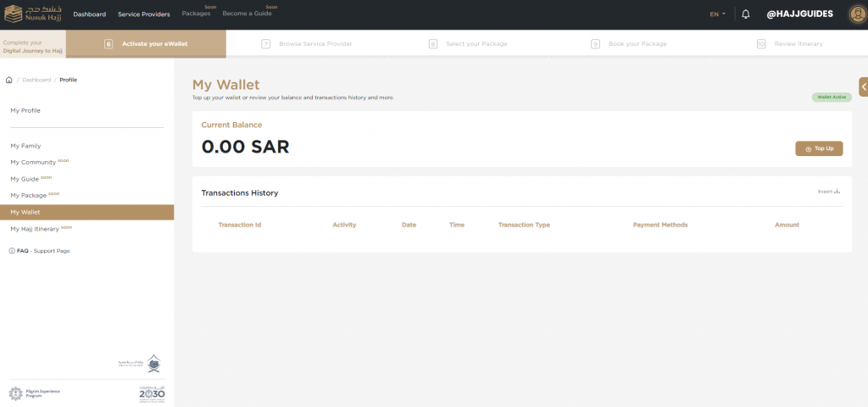Export transactions history
This screenshot has height=407, width=868.
point(828,192)
